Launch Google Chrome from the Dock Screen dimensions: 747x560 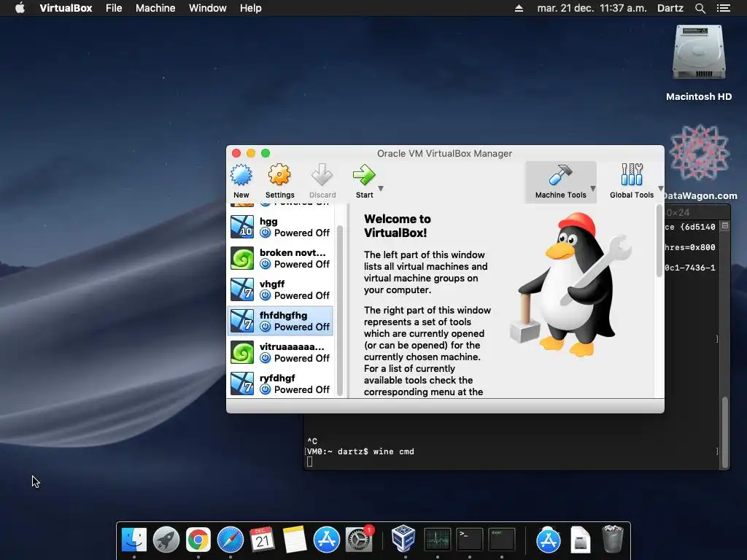[198, 540]
